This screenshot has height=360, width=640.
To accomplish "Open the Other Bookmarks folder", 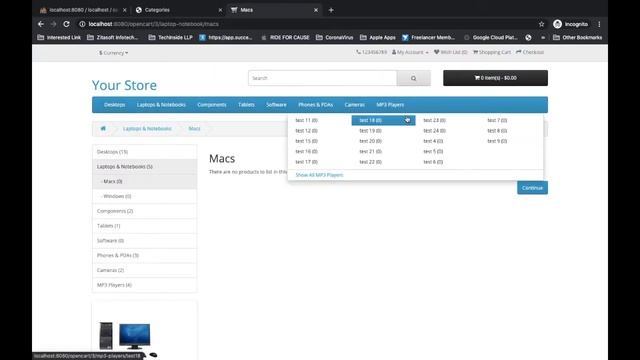I will (578, 37).
